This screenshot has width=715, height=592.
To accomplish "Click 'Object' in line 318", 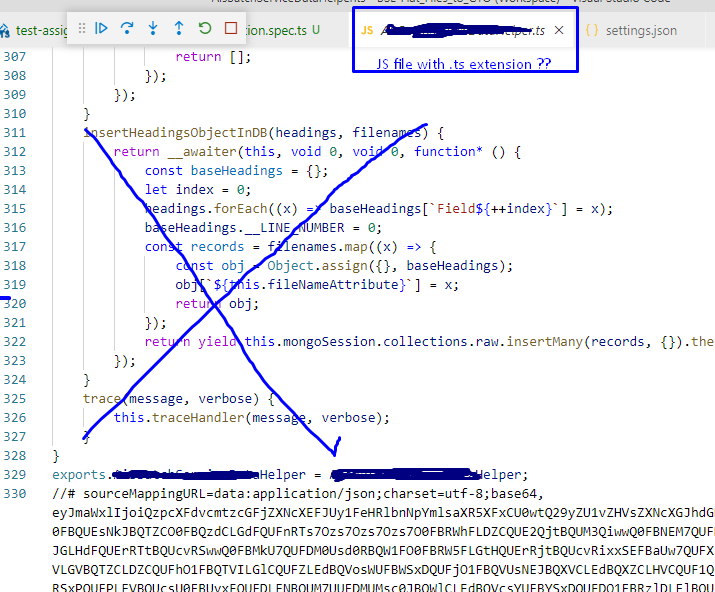I will 290,266.
